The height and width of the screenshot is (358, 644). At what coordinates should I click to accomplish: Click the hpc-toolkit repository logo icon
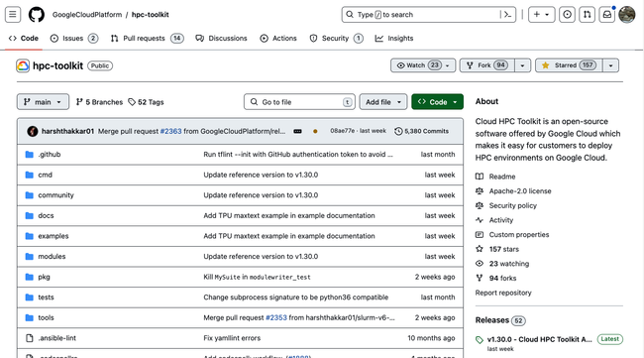pyautogui.click(x=23, y=65)
